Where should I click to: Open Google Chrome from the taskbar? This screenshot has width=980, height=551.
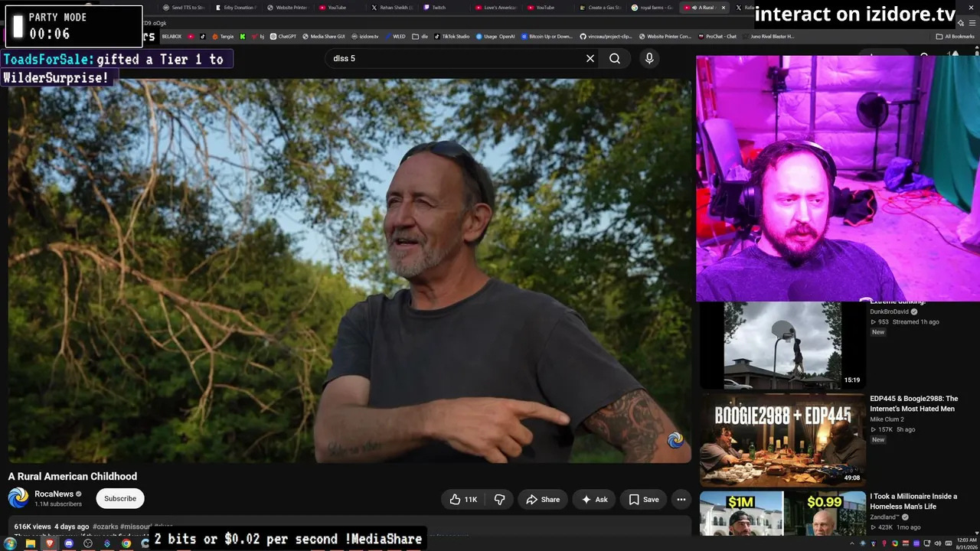coord(126,543)
